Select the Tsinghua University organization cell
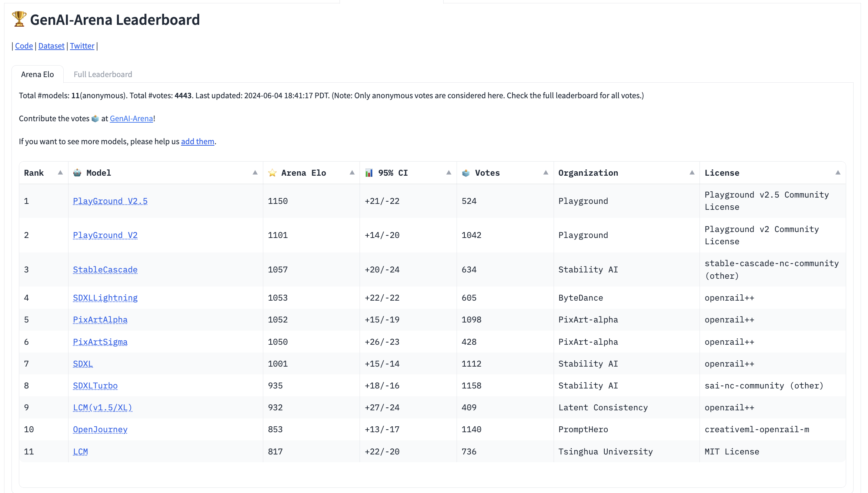 click(x=627, y=451)
